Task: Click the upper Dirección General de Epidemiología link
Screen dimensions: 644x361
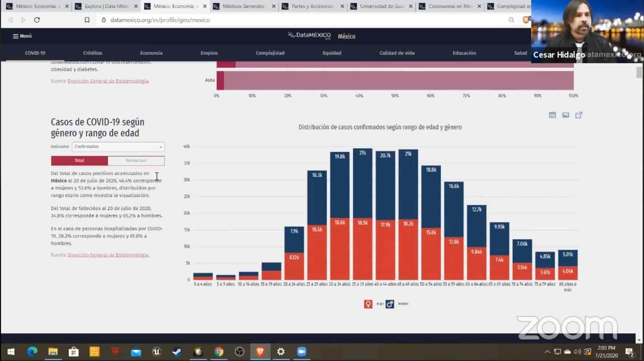Action: tap(108, 81)
